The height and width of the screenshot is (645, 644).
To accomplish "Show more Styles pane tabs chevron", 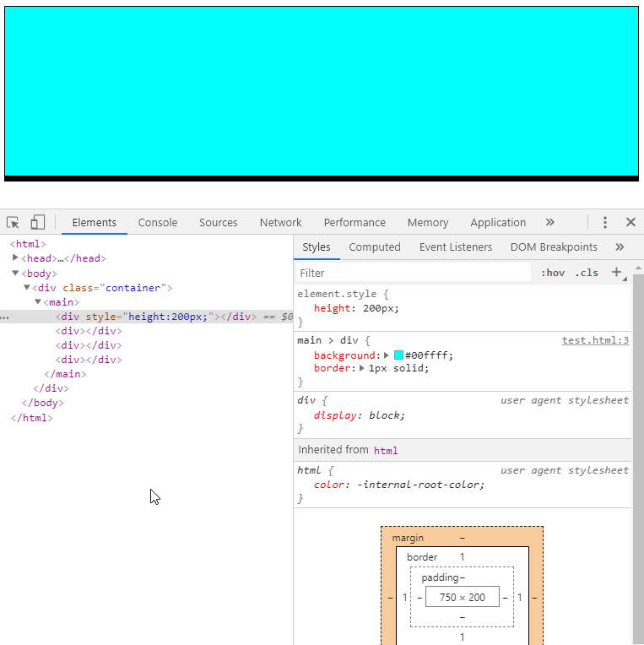I will click(x=620, y=247).
